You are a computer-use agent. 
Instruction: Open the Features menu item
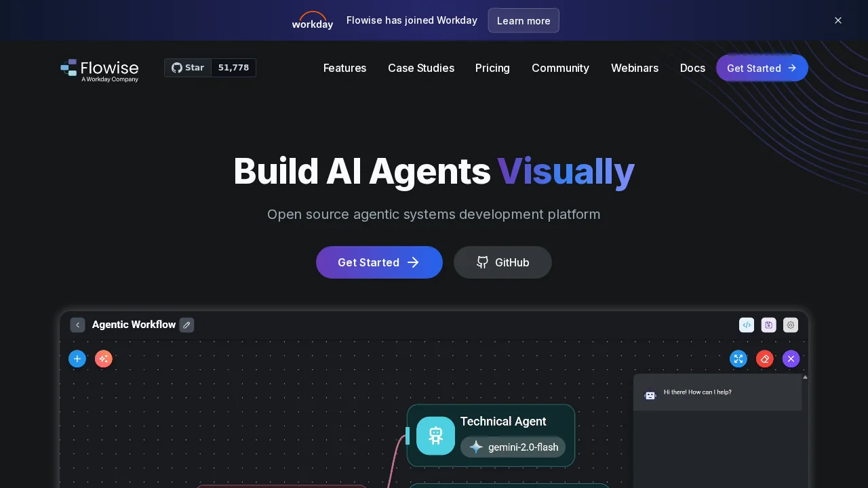(344, 68)
